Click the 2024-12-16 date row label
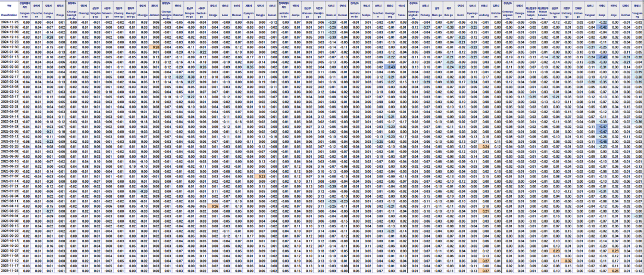644x275 pixels. (x=10, y=37)
